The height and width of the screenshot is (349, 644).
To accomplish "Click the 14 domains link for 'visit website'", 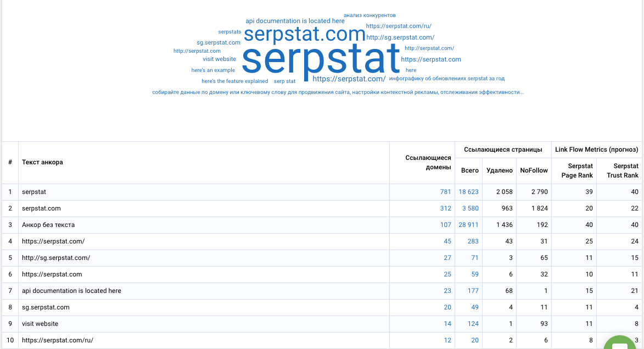I will 447,324.
